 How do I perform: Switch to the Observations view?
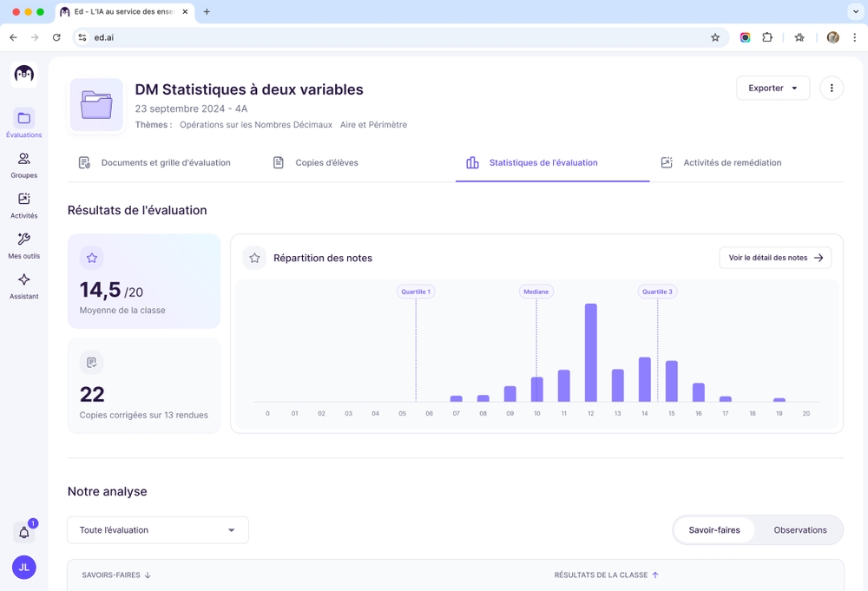799,530
